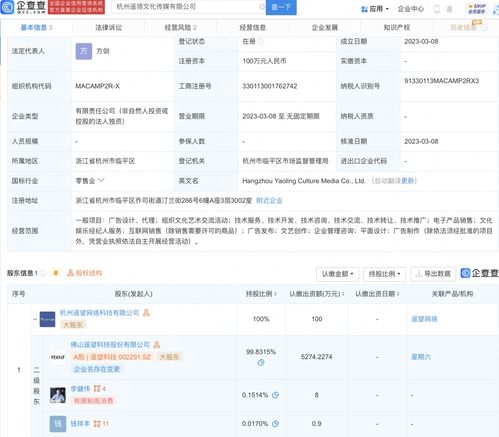Switch to the 历史信息 tab
The width and height of the screenshot is (499, 437).
[463, 28]
